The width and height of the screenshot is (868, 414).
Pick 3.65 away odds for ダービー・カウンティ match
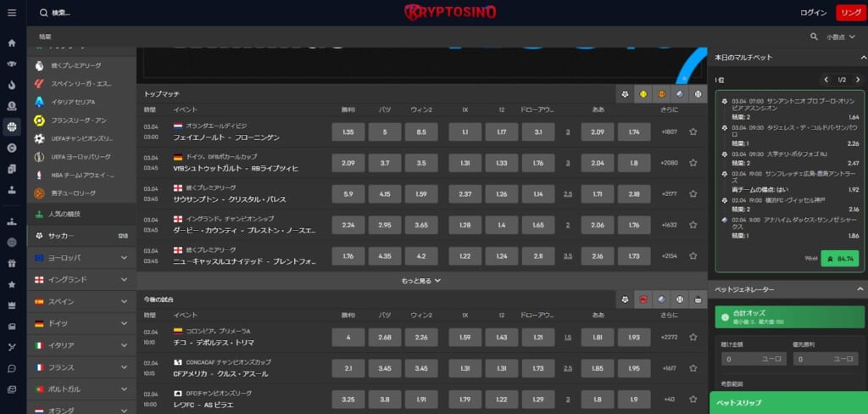pyautogui.click(x=421, y=225)
